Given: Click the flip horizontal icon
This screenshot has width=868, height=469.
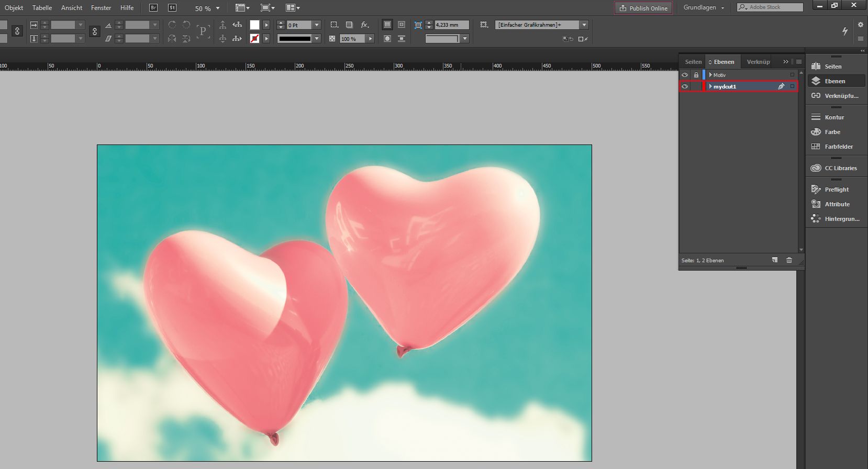Looking at the screenshot, I should pyautogui.click(x=172, y=39).
